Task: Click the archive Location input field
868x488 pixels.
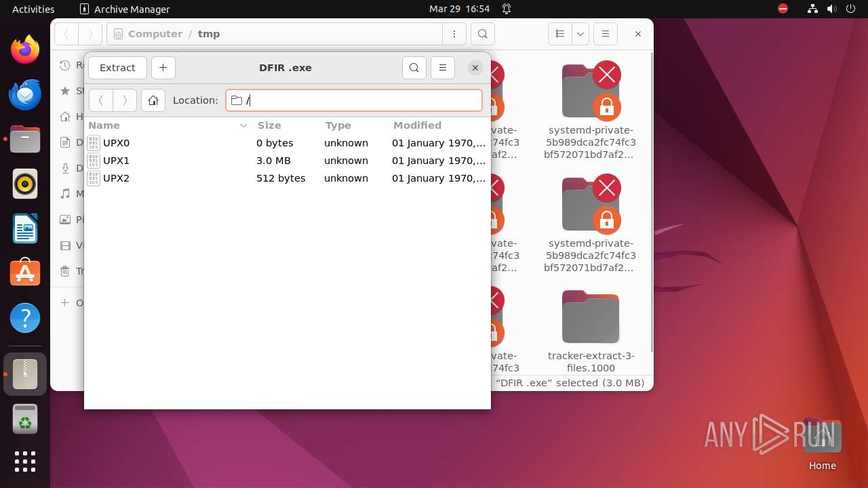Action: tap(354, 100)
